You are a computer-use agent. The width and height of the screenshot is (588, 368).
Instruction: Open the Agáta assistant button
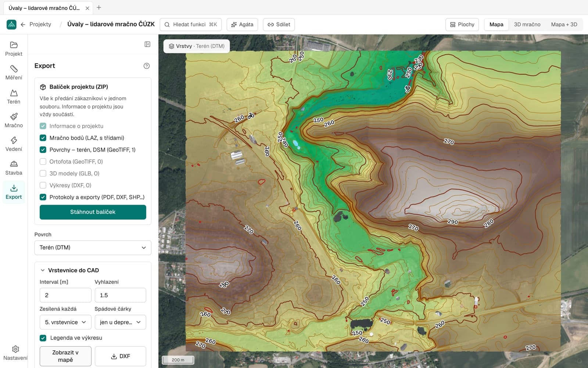coord(242,25)
